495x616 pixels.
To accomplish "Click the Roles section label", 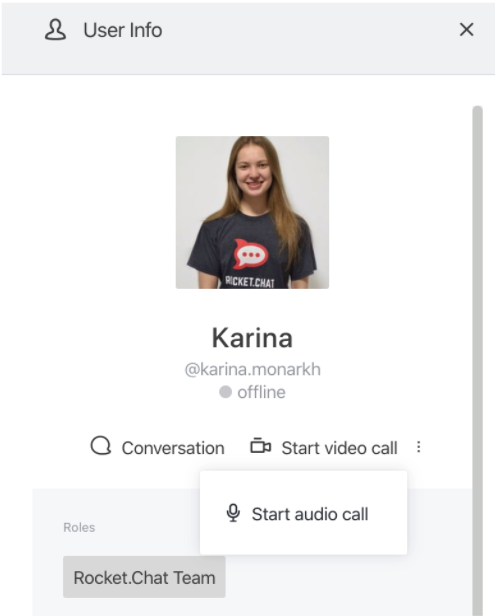I will (x=79, y=527).
